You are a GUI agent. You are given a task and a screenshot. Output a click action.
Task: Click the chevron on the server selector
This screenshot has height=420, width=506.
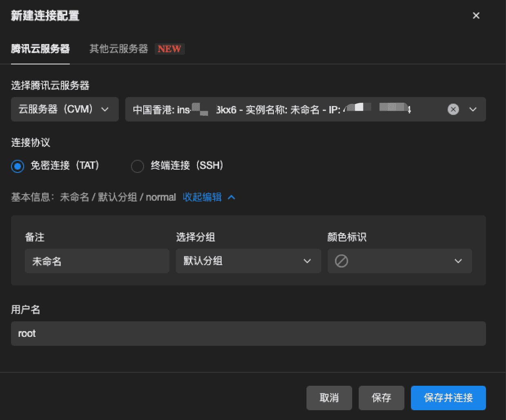[473, 109]
